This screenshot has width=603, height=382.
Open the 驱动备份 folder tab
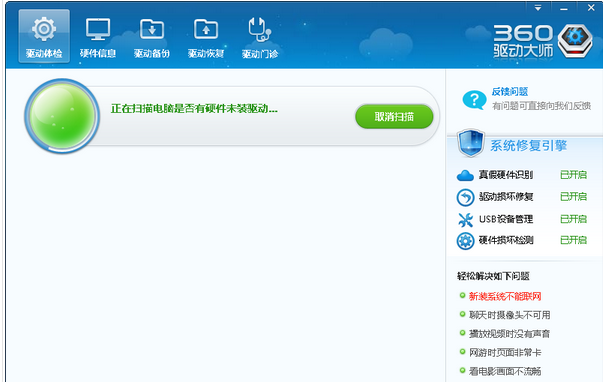(x=152, y=37)
